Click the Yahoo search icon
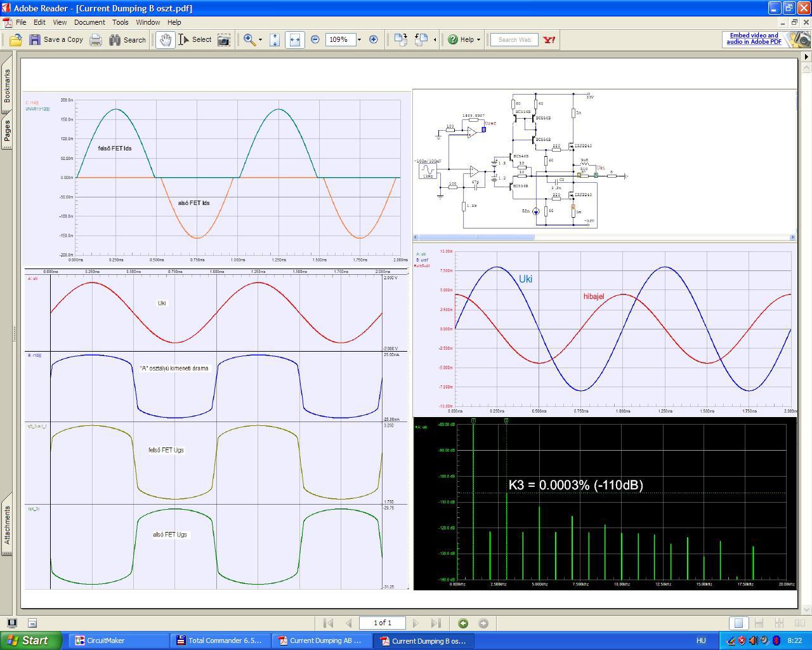The height and width of the screenshot is (650, 812). pos(549,39)
